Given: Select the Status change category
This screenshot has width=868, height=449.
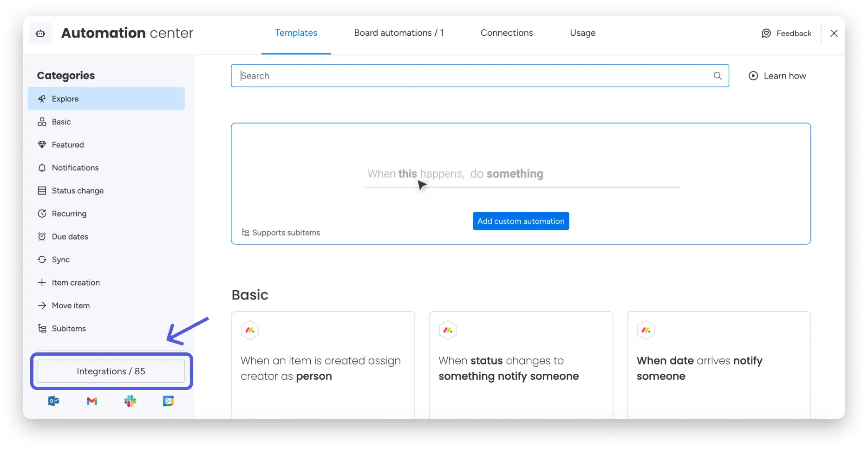Looking at the screenshot, I should point(106,191).
